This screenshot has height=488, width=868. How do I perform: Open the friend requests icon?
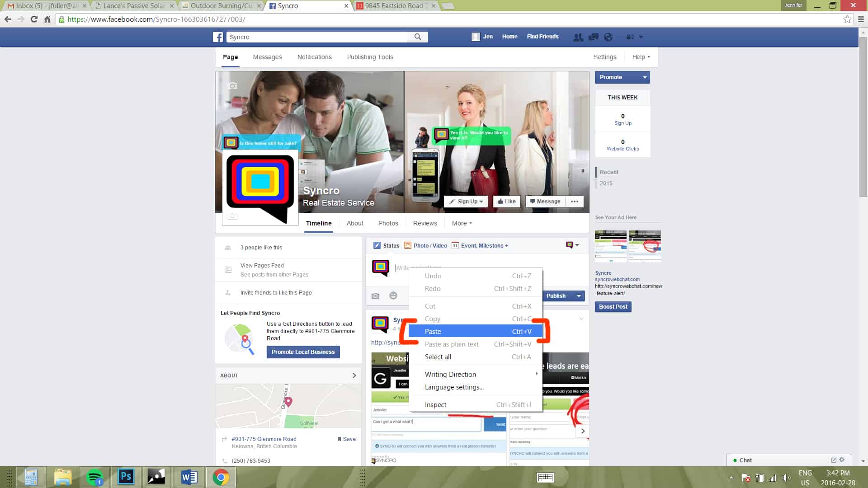pyautogui.click(x=578, y=37)
